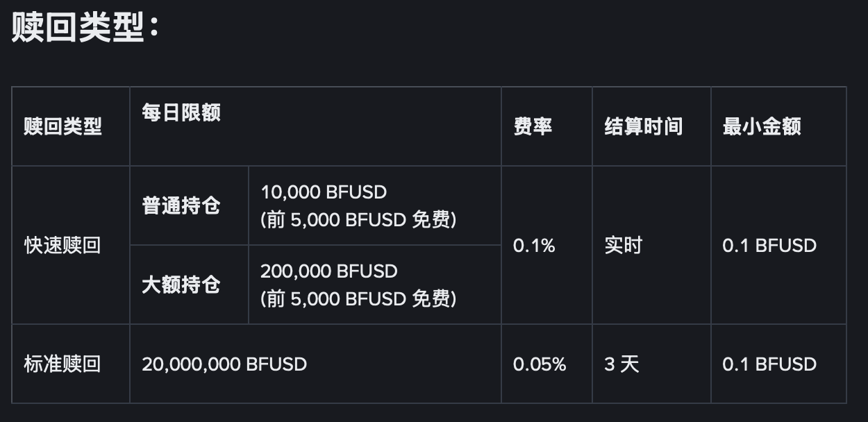This screenshot has height=422, width=868.
Task: Click the free-quota note under 200,000 BFUSD
Action: [358, 299]
